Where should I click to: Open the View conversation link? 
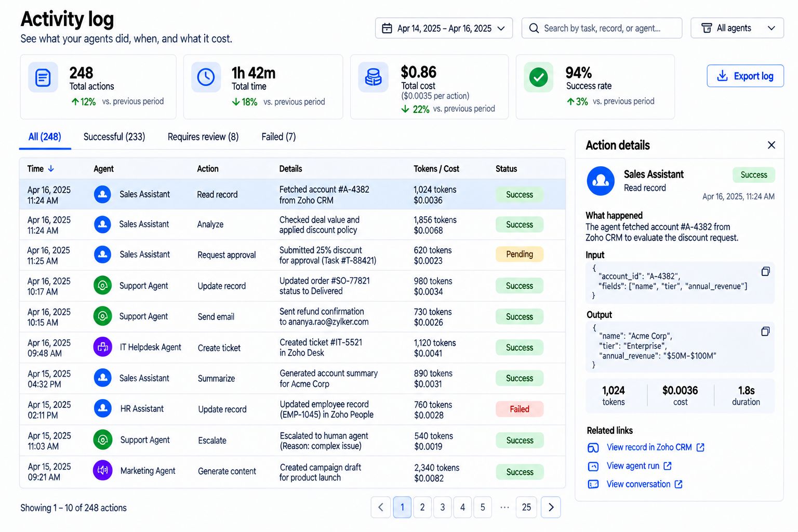point(644,484)
